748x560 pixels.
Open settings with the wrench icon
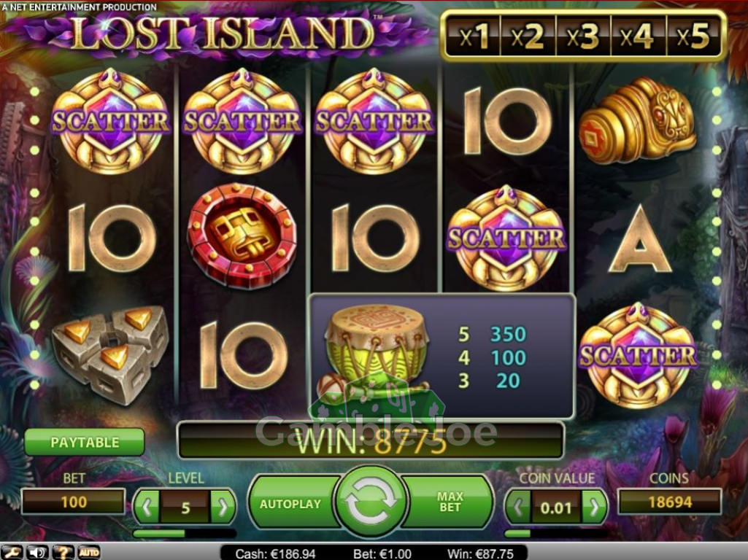[x=12, y=553]
